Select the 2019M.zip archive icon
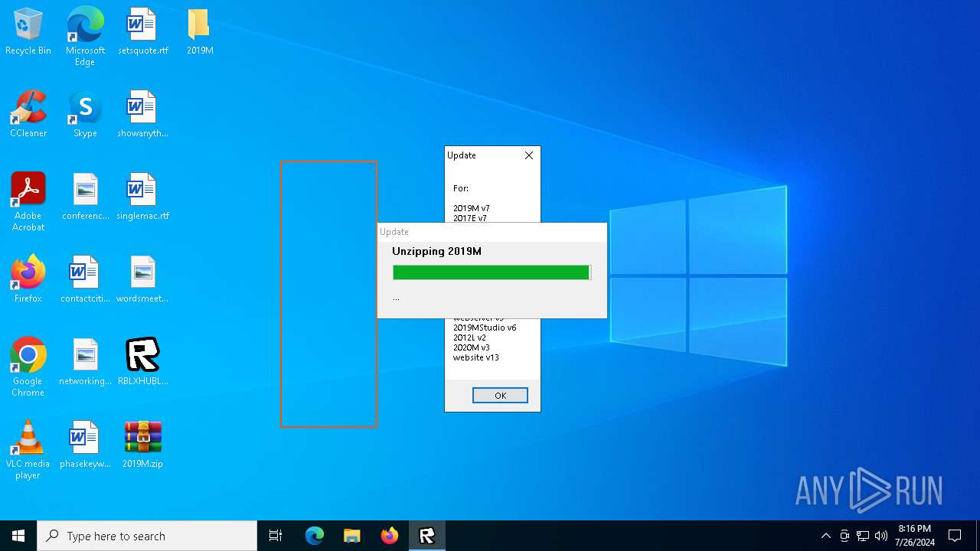 (x=142, y=445)
